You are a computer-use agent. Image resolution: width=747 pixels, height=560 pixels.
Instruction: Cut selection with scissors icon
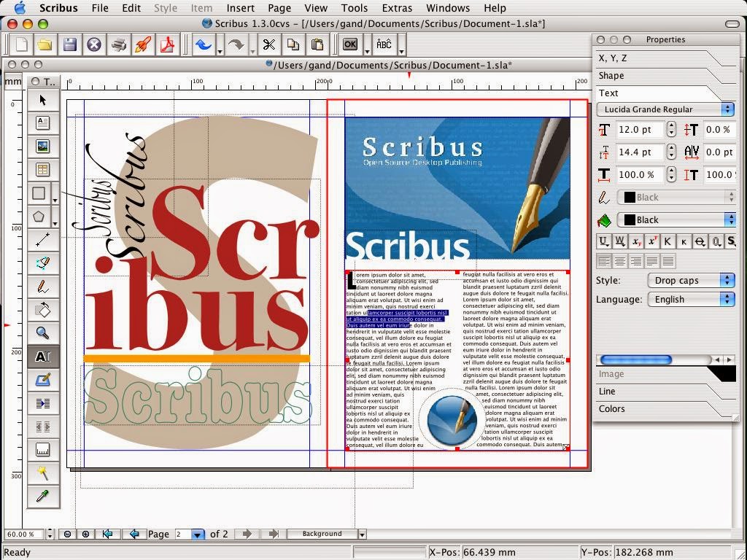268,44
